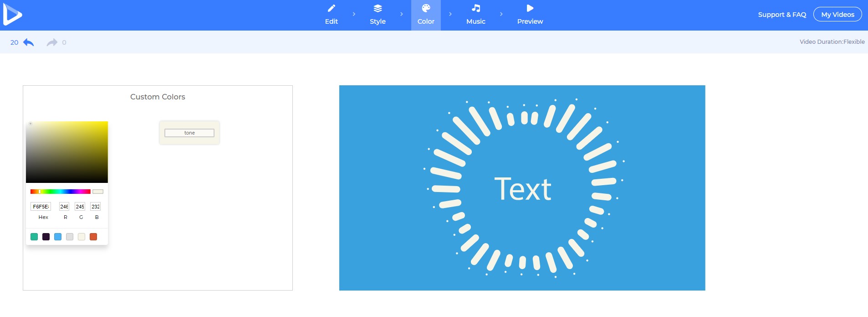
Task: Open Support & FAQ link
Action: point(782,15)
